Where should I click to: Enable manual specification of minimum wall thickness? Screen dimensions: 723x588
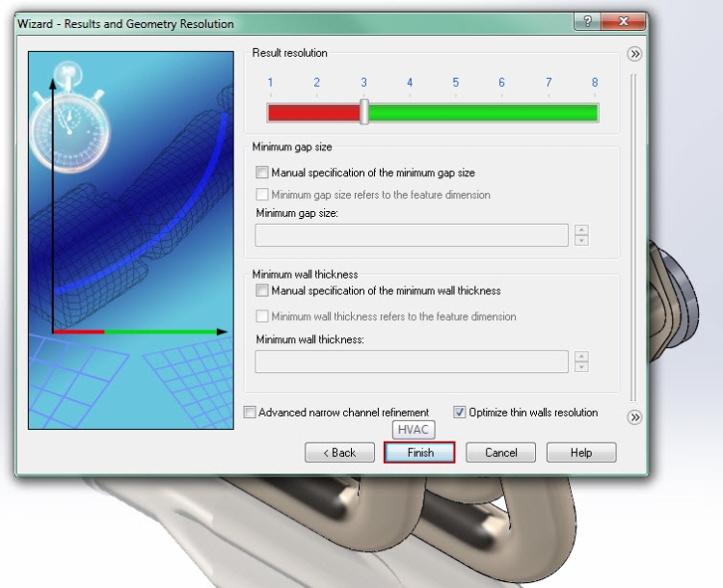pyautogui.click(x=262, y=290)
